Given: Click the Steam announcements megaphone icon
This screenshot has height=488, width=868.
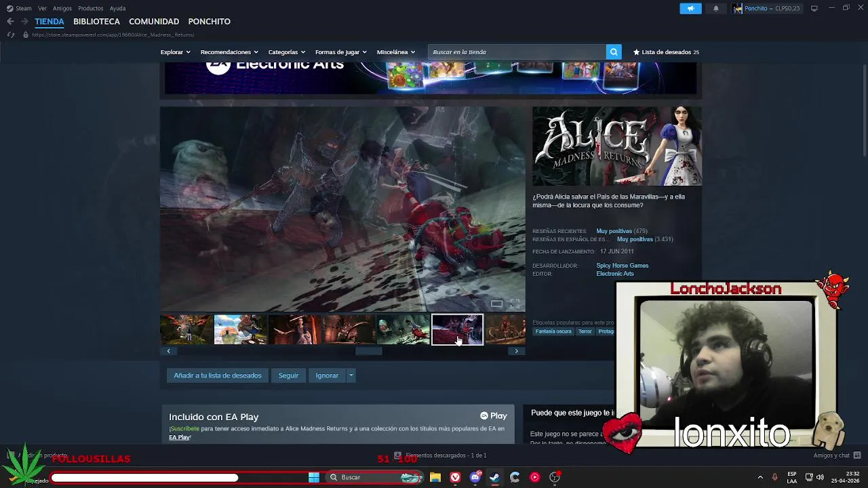Looking at the screenshot, I should [x=690, y=8].
